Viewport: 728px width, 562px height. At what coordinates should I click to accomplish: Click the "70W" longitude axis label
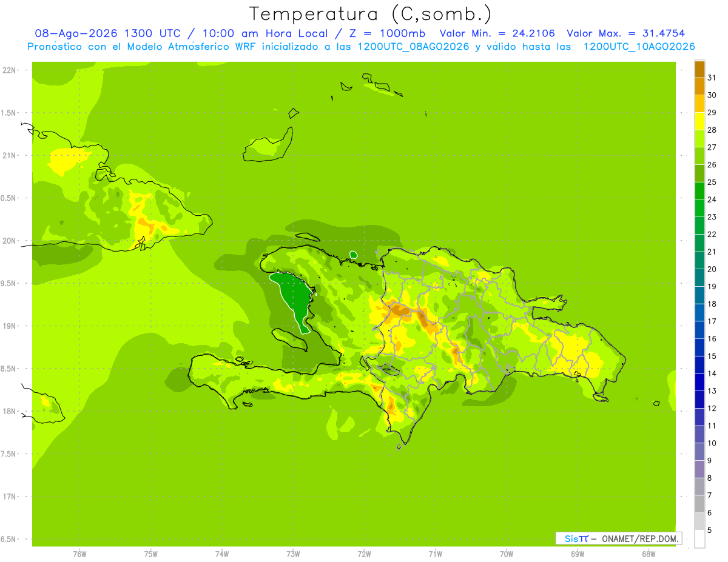pos(507,554)
